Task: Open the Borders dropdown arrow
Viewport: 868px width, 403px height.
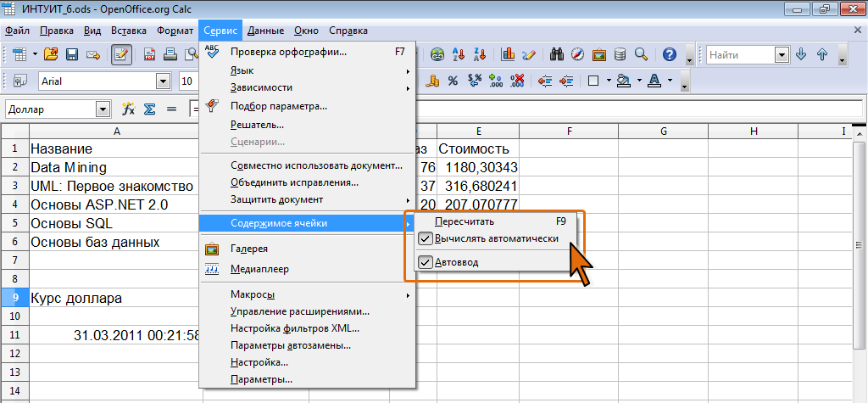Action: 609,81
